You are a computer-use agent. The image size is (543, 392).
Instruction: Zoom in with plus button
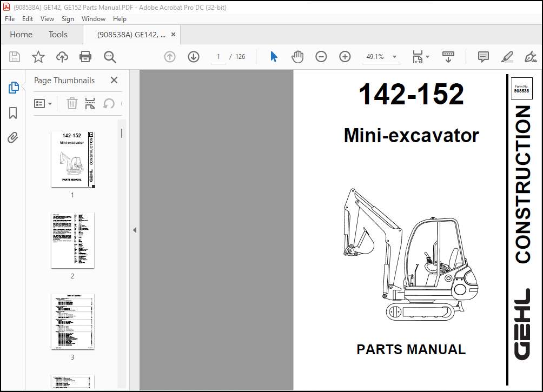345,57
